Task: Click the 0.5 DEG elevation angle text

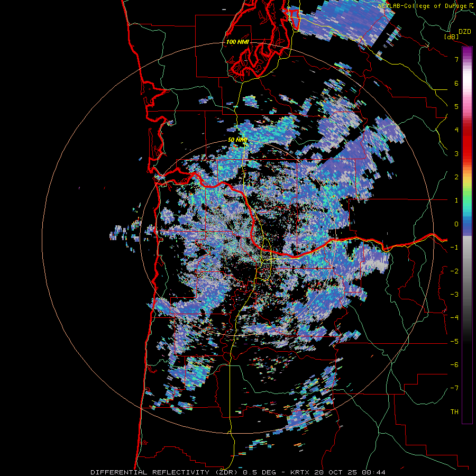Action: click(260, 472)
